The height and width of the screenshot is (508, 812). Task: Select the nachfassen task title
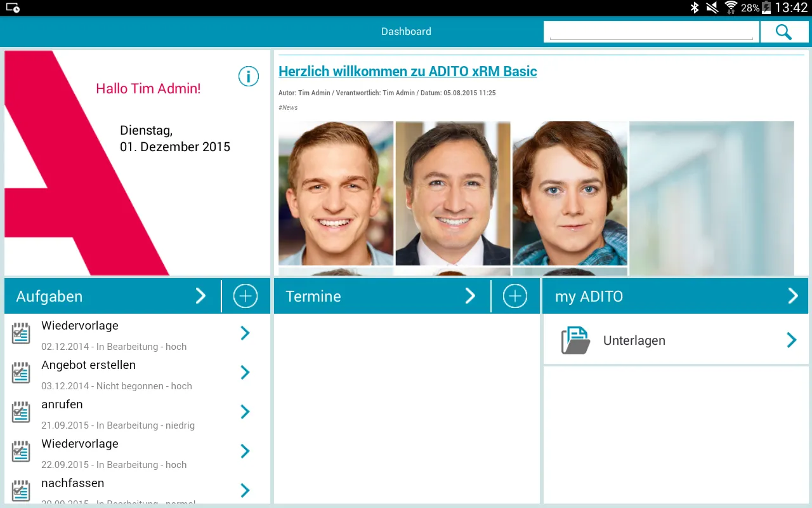[73, 483]
